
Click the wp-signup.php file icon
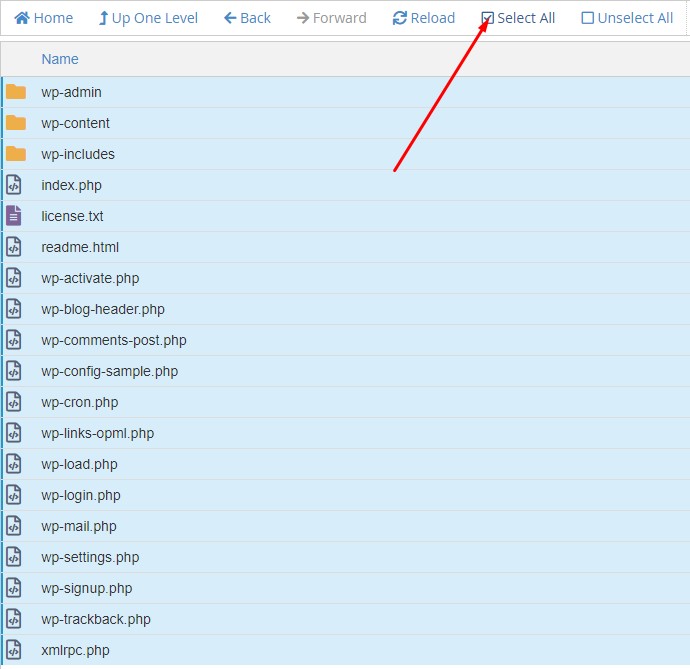point(14,588)
